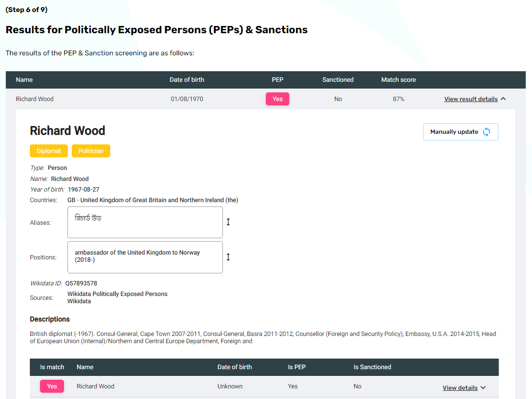The height and width of the screenshot is (399, 532).
Task: Click the Richard Wood heading
Action: point(67,131)
